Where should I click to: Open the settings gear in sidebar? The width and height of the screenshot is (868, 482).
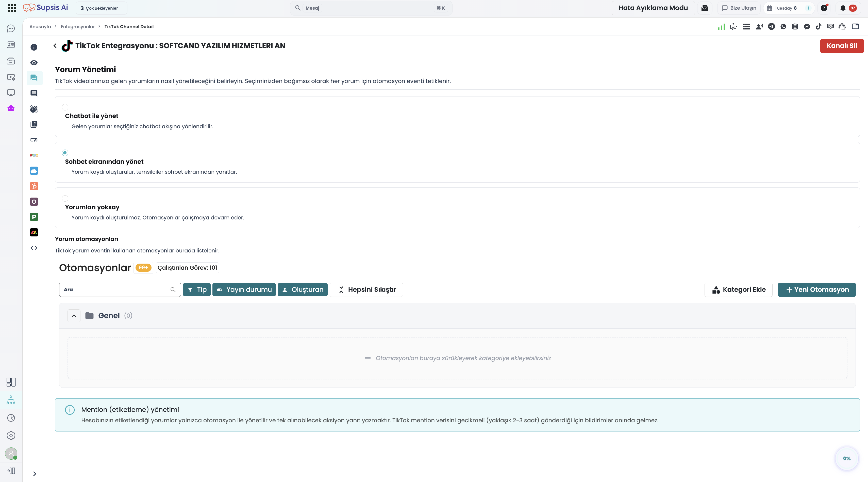click(x=11, y=436)
